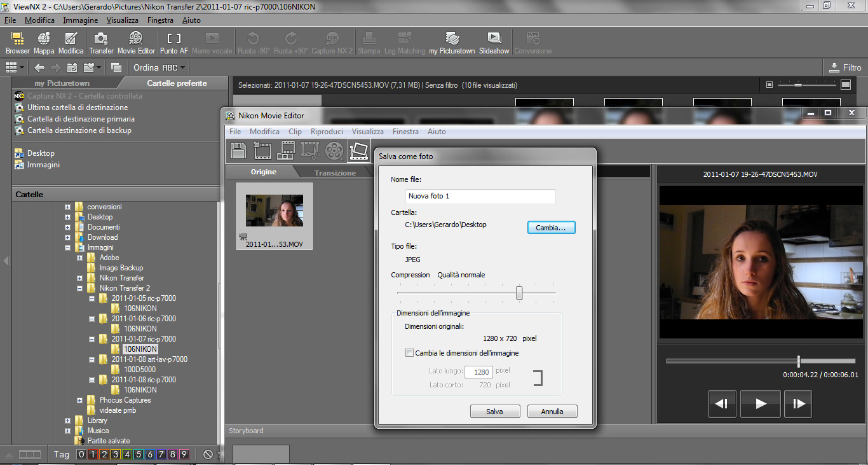Step to next frame in preview

click(799, 403)
